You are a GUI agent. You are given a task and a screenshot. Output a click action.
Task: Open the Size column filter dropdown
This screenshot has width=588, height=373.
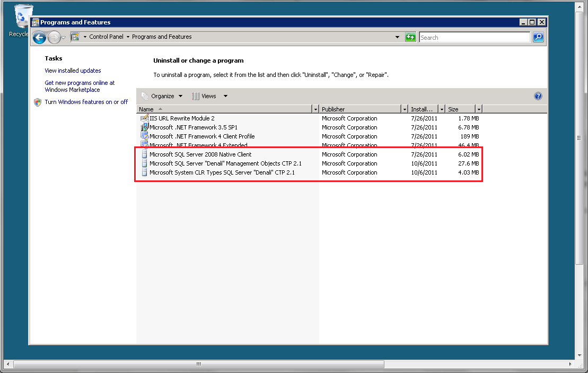coord(479,109)
